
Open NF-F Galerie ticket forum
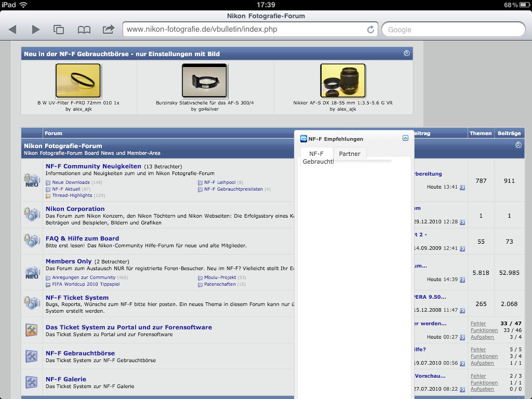(66, 379)
